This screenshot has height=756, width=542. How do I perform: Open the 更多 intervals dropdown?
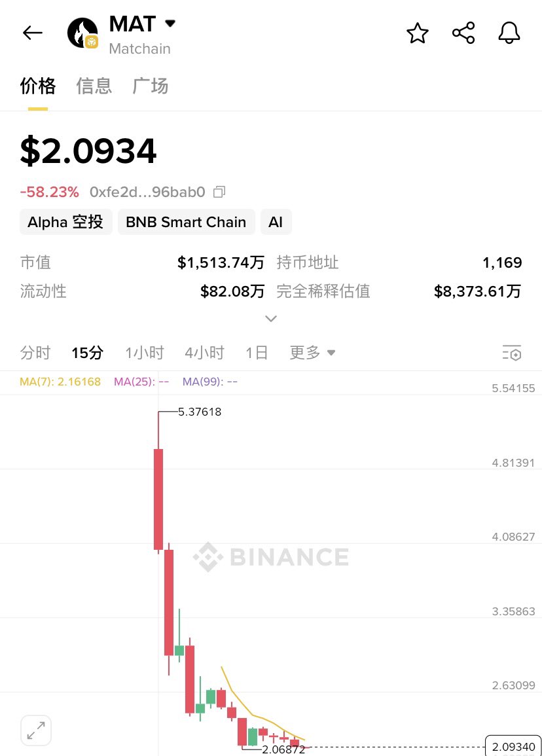(312, 353)
